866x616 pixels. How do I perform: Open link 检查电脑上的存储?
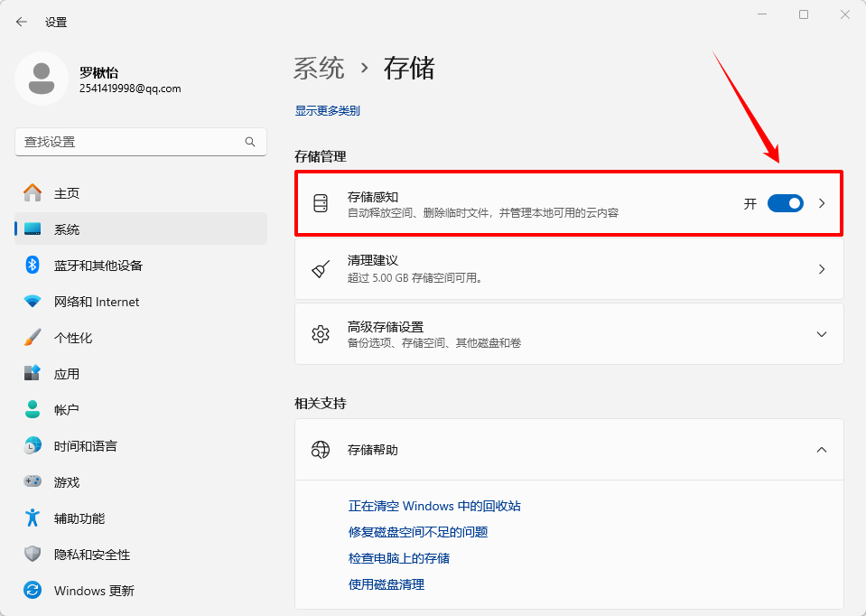[399, 558]
